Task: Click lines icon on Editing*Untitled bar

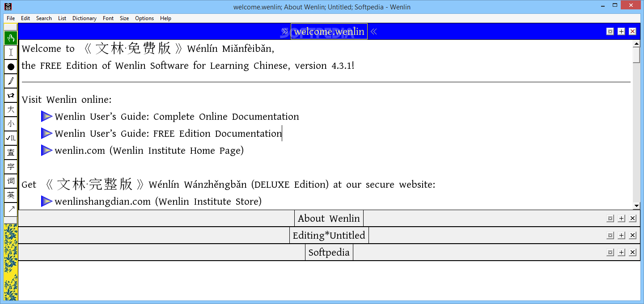Action: click(610, 236)
